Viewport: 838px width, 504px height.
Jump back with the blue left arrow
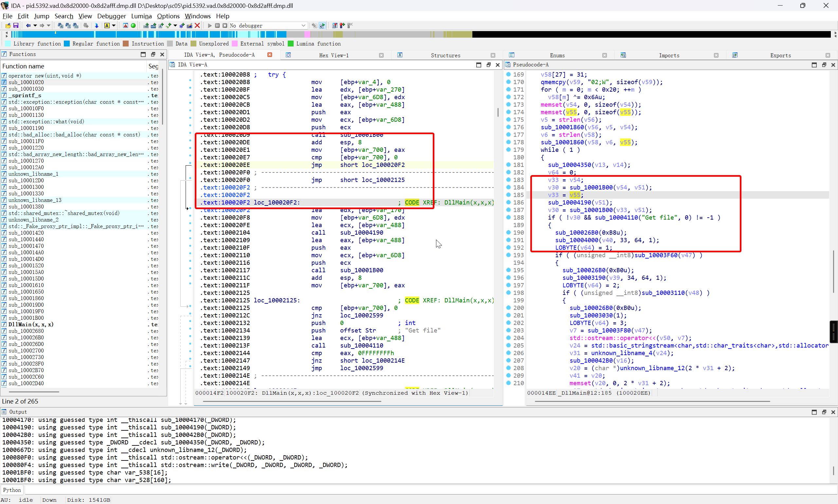[28, 26]
